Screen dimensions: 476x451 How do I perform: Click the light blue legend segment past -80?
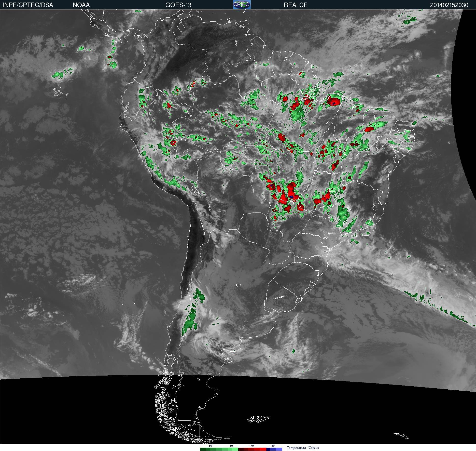pyautogui.click(x=279, y=449)
